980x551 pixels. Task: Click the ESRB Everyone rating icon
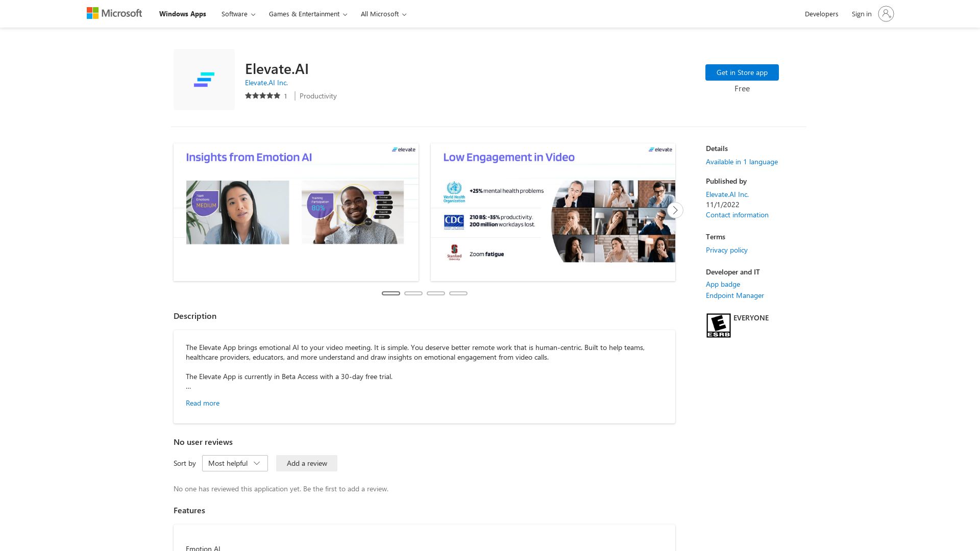(x=719, y=325)
